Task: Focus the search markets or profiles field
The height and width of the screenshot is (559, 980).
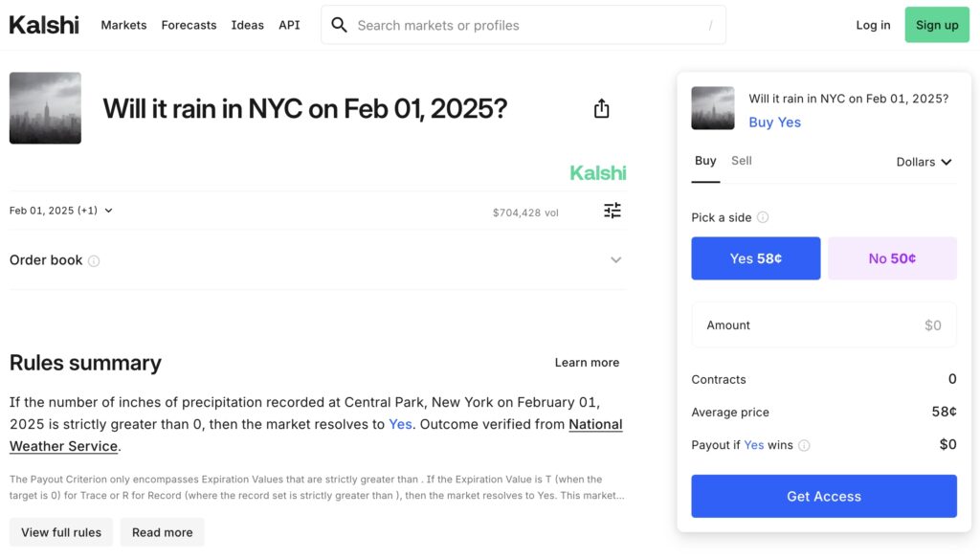Action: coord(523,25)
